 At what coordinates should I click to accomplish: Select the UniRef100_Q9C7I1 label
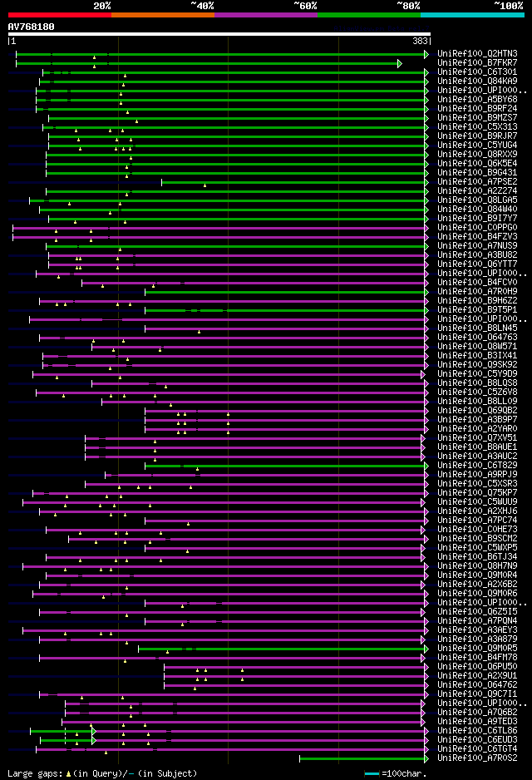point(477,694)
